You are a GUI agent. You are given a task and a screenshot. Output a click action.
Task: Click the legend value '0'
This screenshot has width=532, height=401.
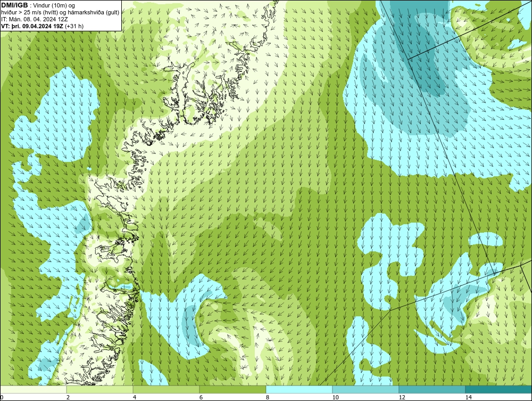[x=2, y=397]
